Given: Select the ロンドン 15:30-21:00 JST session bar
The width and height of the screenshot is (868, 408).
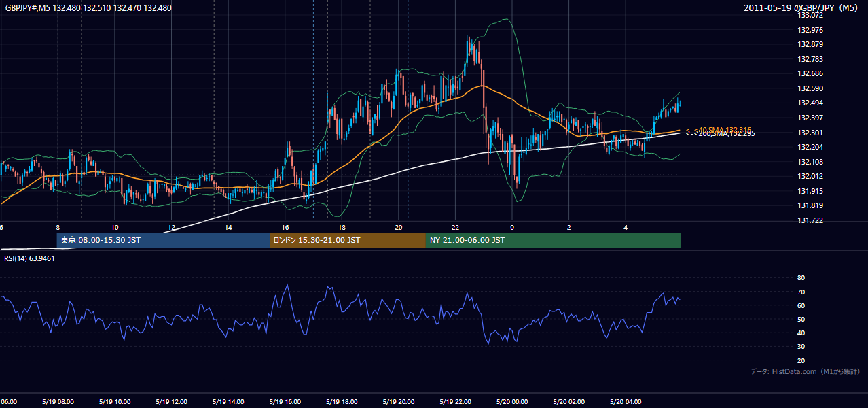Looking at the screenshot, I should click(x=348, y=240).
